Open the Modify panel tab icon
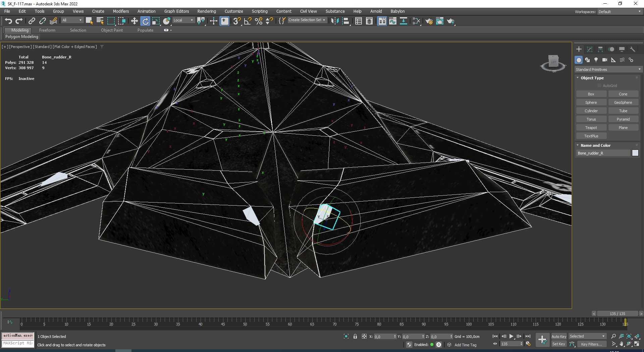The width and height of the screenshot is (644, 352). pos(590,49)
